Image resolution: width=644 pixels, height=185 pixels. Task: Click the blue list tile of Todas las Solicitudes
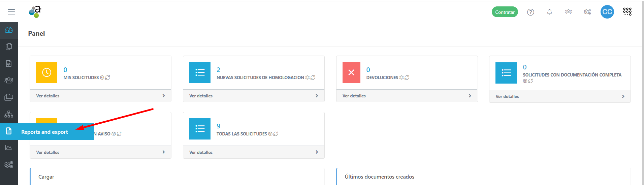[x=200, y=129]
